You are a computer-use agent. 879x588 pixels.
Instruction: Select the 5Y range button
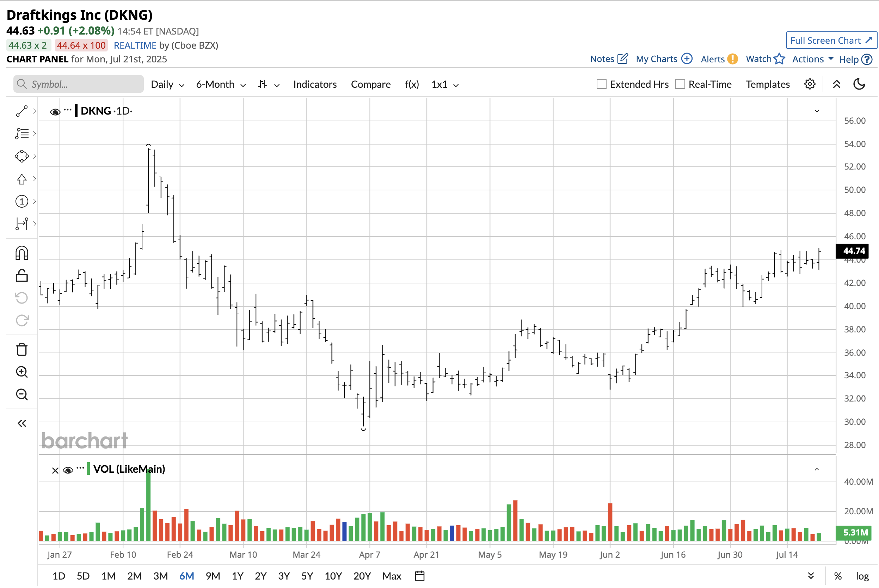tap(307, 576)
